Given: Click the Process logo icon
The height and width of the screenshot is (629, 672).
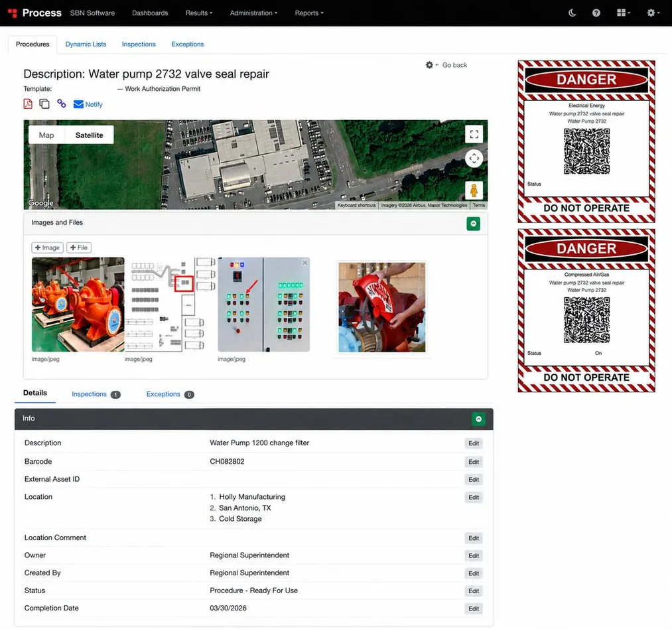Looking at the screenshot, I should click(x=13, y=13).
